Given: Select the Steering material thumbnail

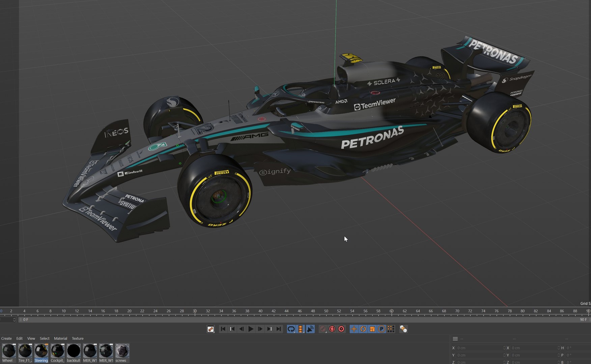Looking at the screenshot, I should (41, 351).
